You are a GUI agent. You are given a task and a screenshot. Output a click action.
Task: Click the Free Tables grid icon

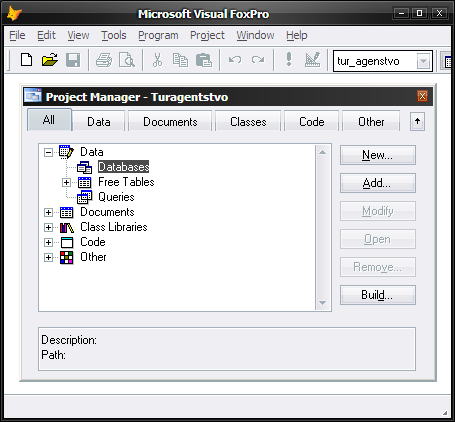84,182
